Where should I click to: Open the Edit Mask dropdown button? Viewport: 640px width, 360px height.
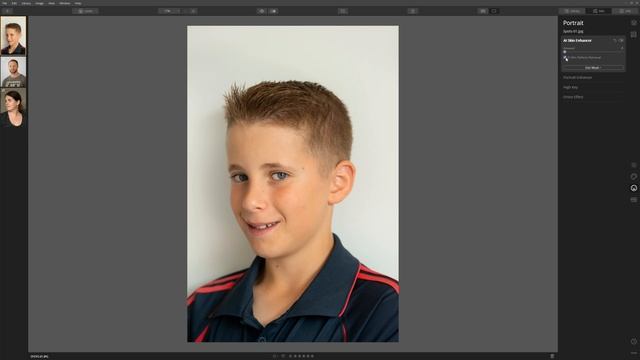pyautogui.click(x=593, y=68)
